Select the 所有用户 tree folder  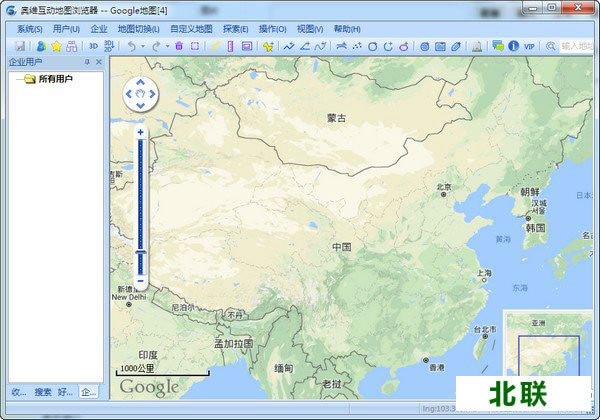(x=55, y=78)
